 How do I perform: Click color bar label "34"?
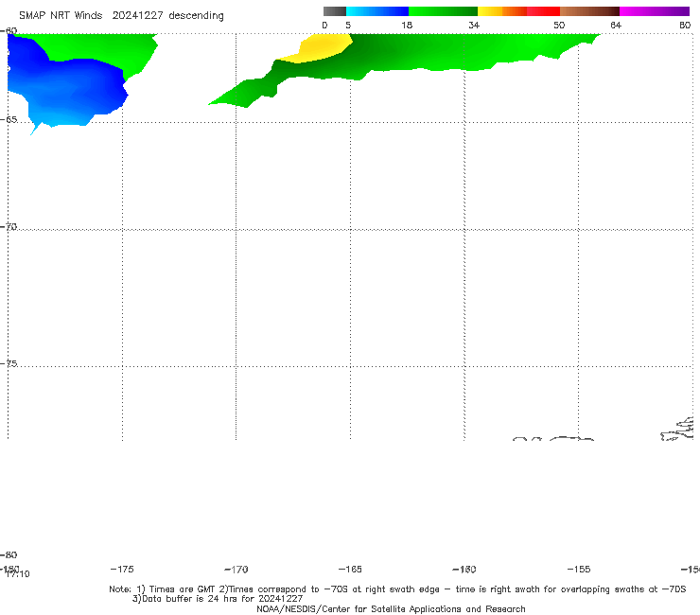pos(474,26)
